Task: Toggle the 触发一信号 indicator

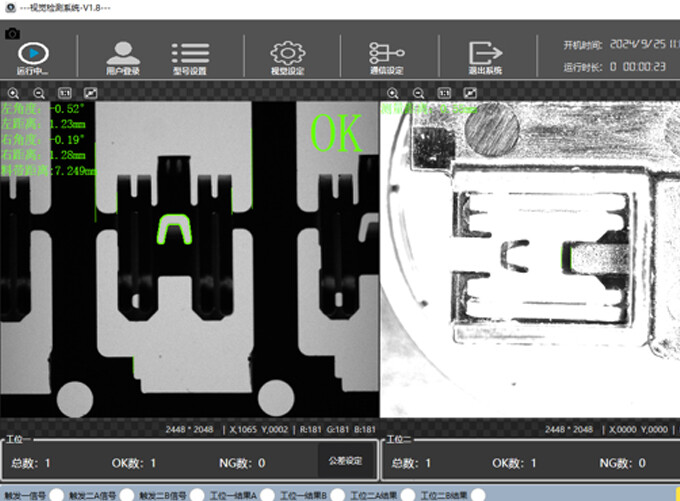Action: coord(57,495)
